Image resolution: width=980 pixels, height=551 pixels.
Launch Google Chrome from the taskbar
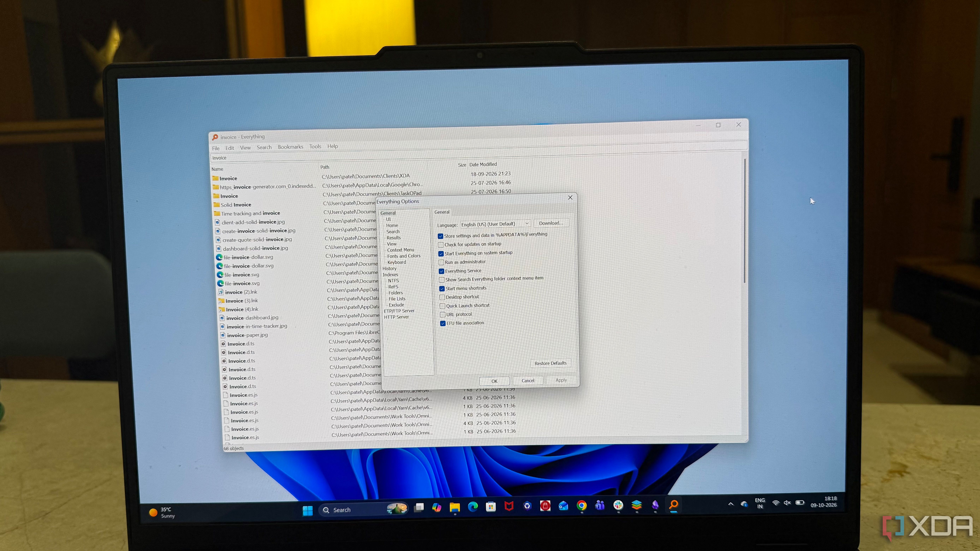click(x=582, y=505)
